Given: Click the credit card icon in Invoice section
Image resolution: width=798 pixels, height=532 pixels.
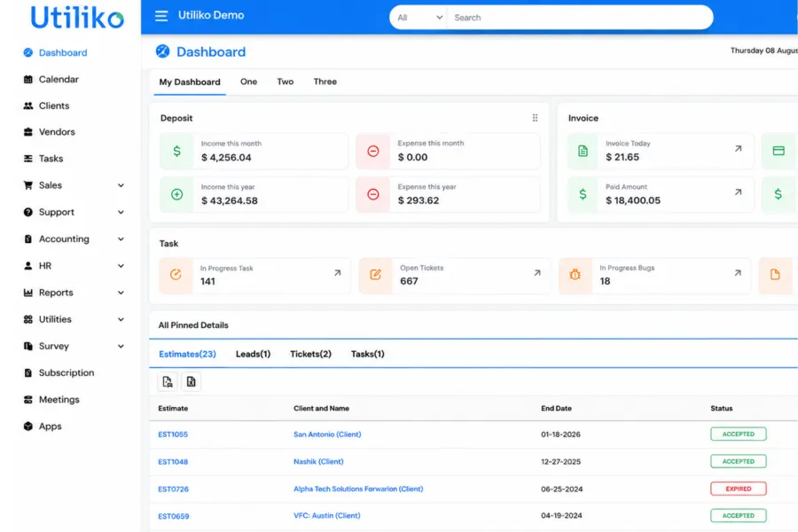Looking at the screenshot, I should coord(778,151).
